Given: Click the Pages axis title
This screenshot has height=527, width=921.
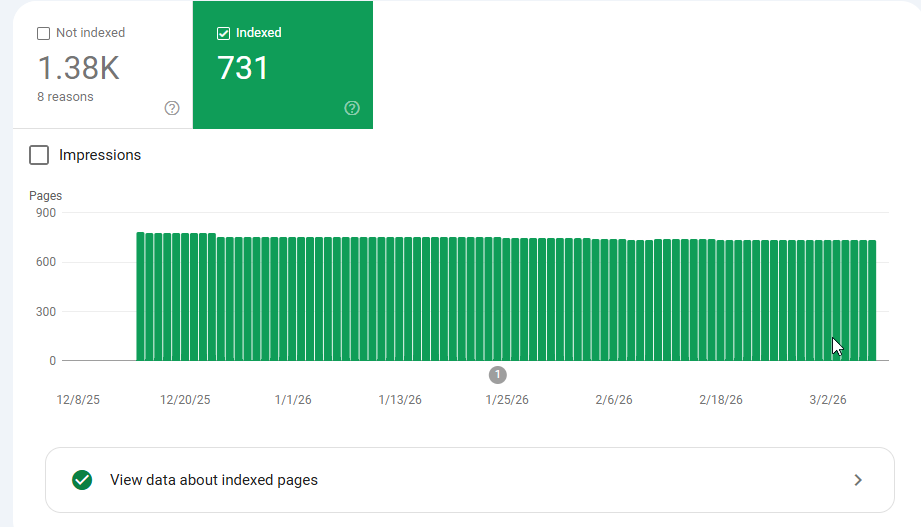Looking at the screenshot, I should [45, 196].
